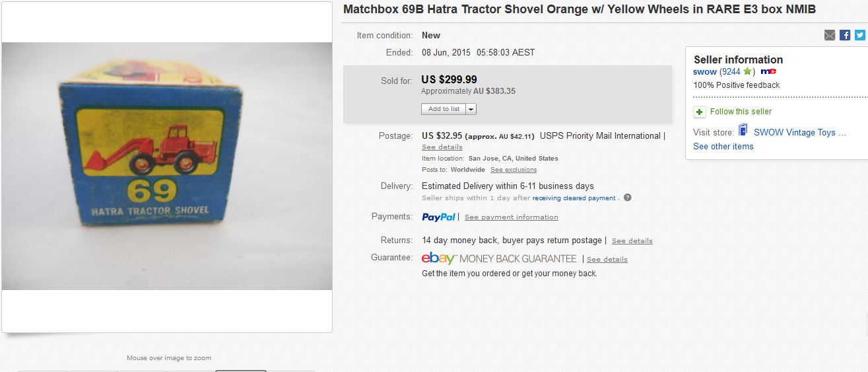
Task: Expand the Add to list dropdown arrow
Action: point(471,109)
